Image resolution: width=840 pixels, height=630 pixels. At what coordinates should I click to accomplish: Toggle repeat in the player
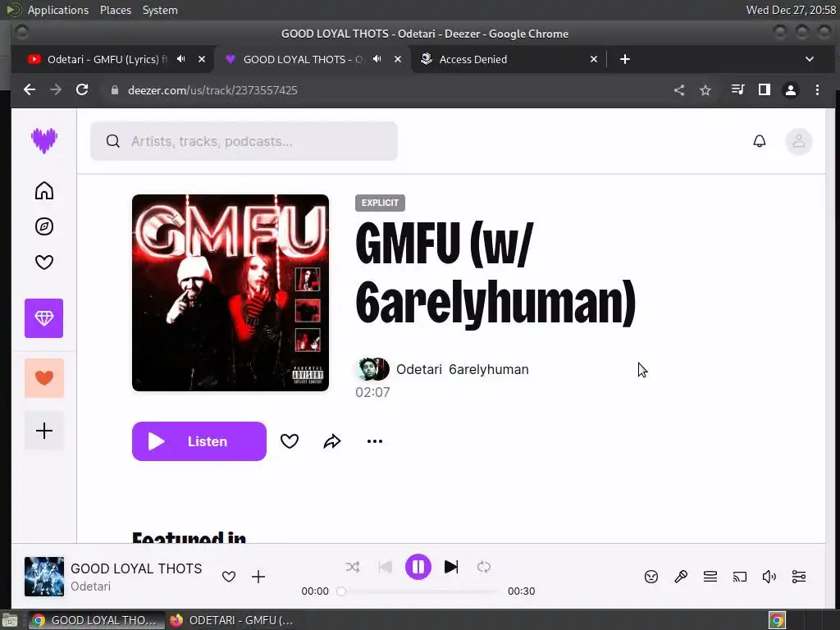[x=484, y=567]
